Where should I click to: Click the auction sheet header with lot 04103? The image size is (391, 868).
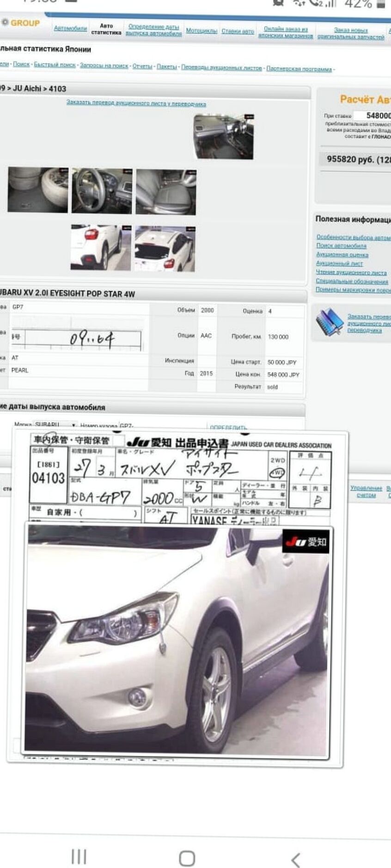tap(180, 478)
